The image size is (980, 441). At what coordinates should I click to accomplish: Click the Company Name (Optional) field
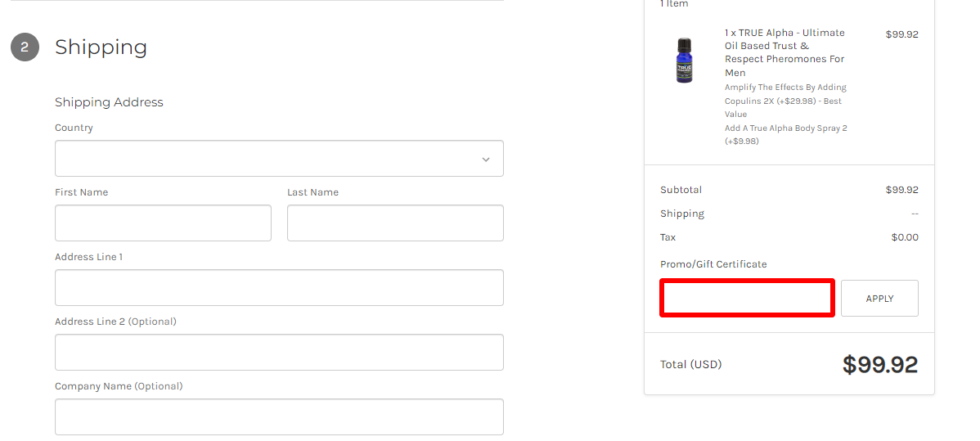pos(279,416)
